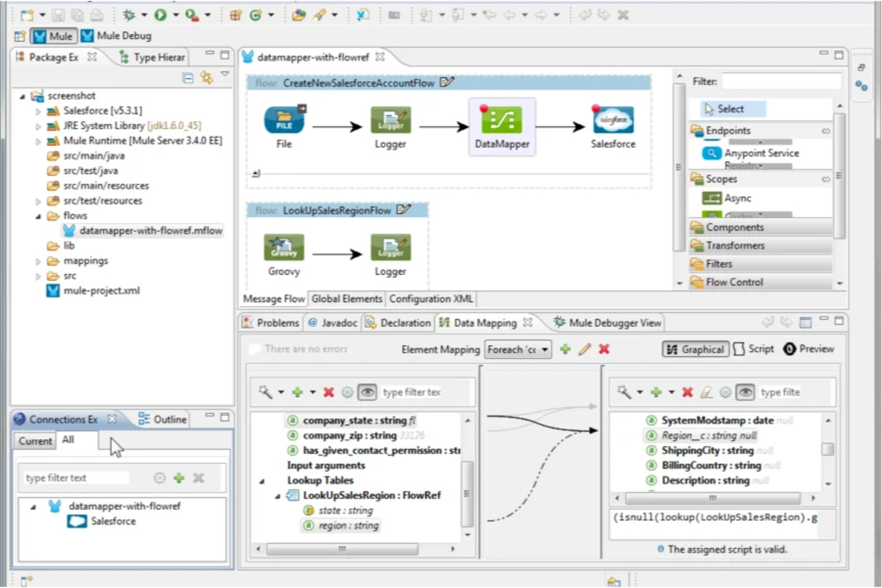This screenshot has width=882, height=588.
Task: Click vertical scrollbar of palette
Action: tap(839, 176)
